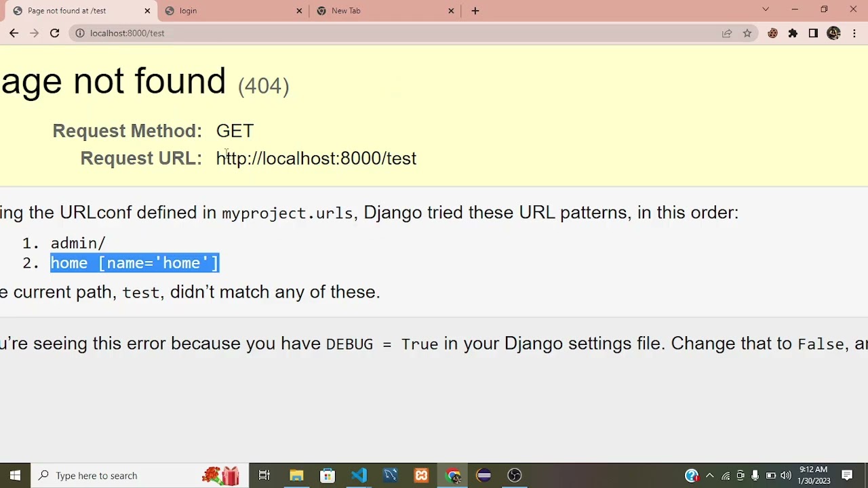
Task: Click the myproject.urls text
Action: click(288, 213)
